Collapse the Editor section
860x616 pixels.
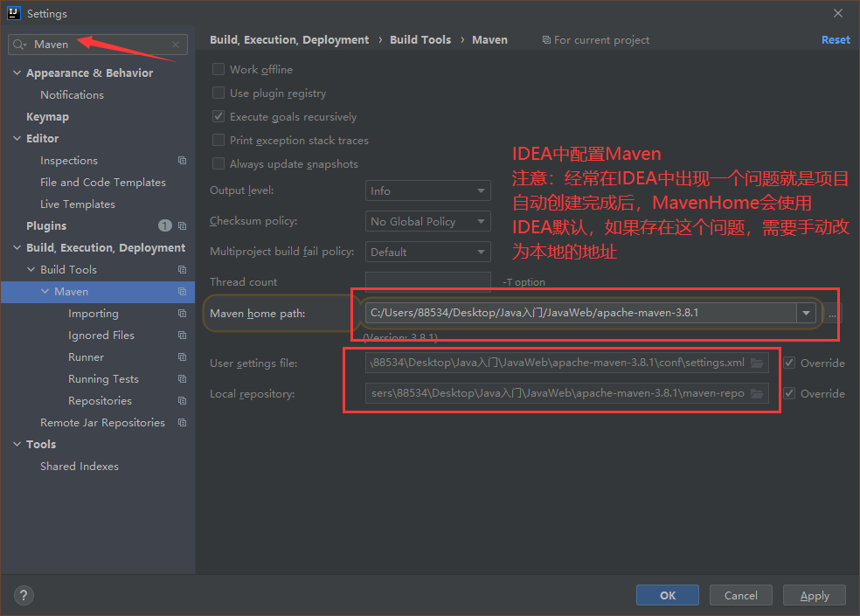pyautogui.click(x=17, y=139)
